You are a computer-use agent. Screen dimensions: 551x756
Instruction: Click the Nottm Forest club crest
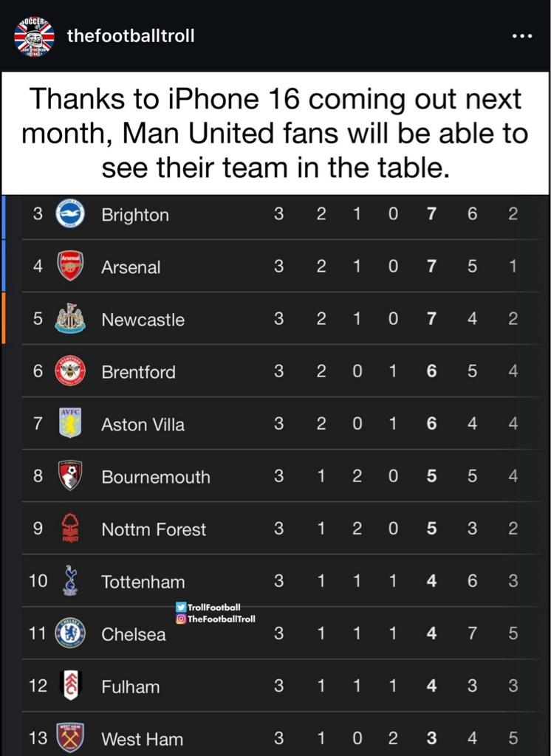tap(70, 529)
